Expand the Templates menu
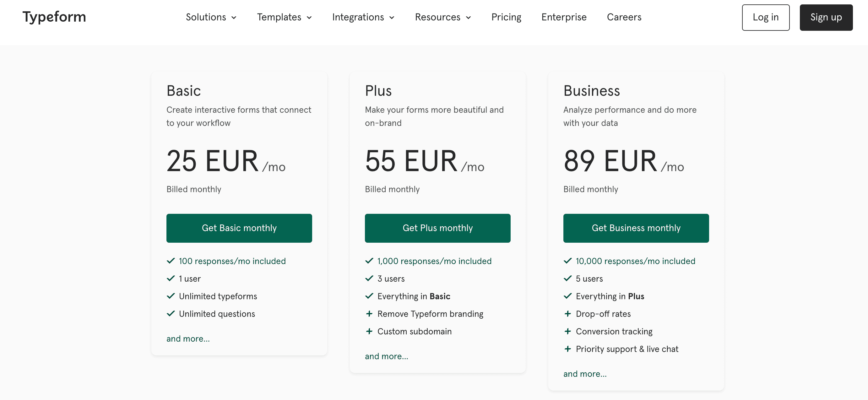 pyautogui.click(x=285, y=17)
